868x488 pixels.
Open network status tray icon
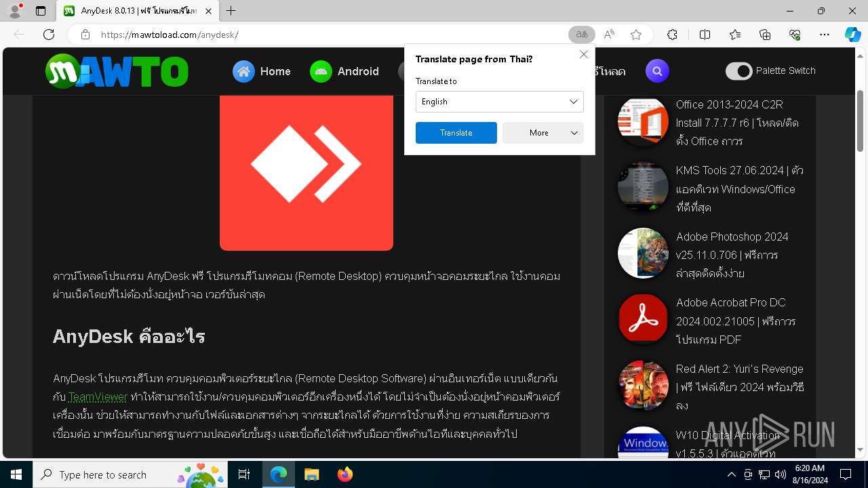click(x=764, y=474)
